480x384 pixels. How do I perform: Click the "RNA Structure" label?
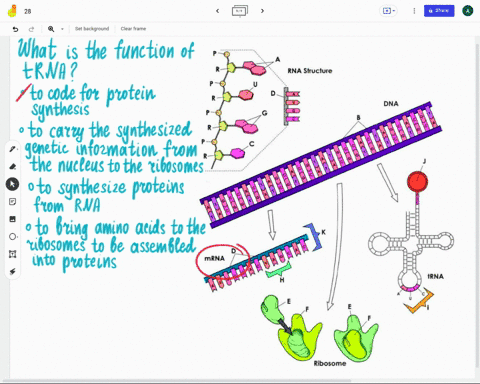310,71
